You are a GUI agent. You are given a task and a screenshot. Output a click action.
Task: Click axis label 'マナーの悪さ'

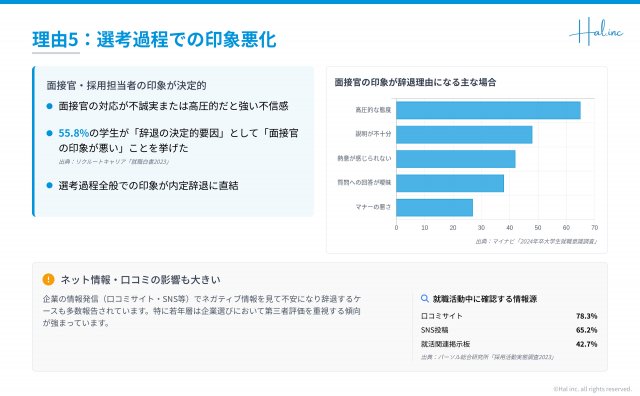click(x=373, y=207)
